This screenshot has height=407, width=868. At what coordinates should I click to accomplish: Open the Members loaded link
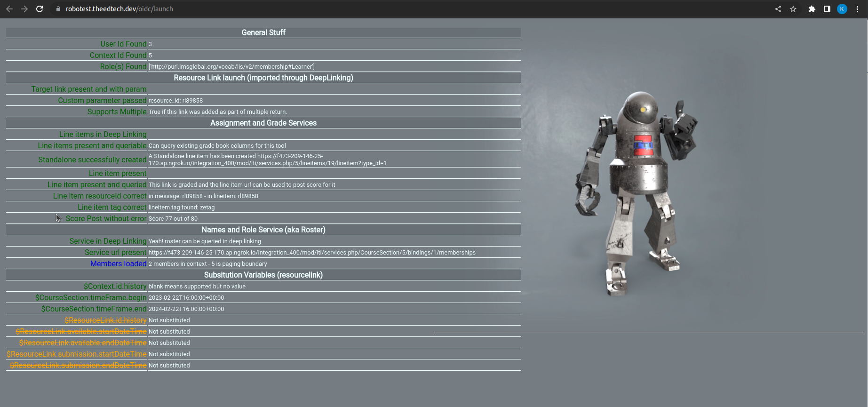click(119, 264)
